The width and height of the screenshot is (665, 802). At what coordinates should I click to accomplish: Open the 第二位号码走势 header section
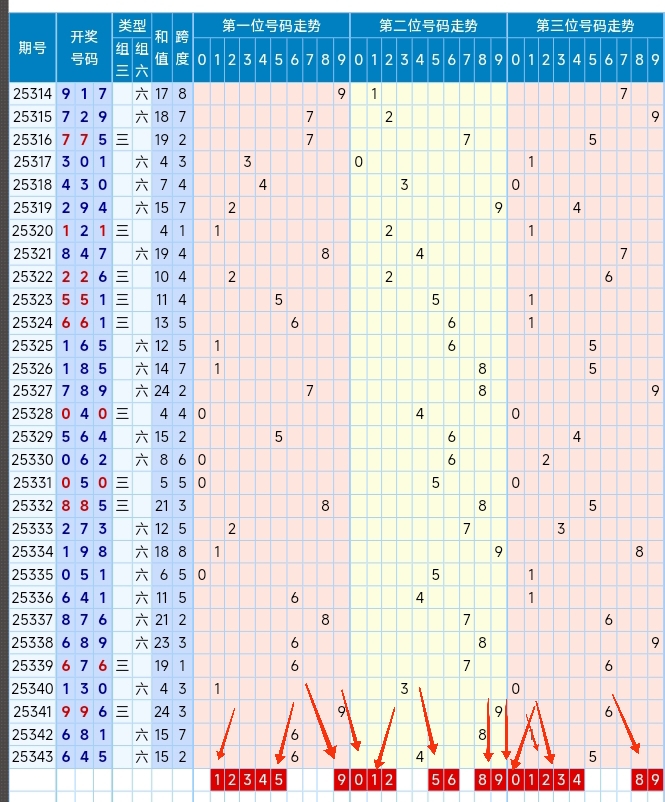click(x=428, y=26)
